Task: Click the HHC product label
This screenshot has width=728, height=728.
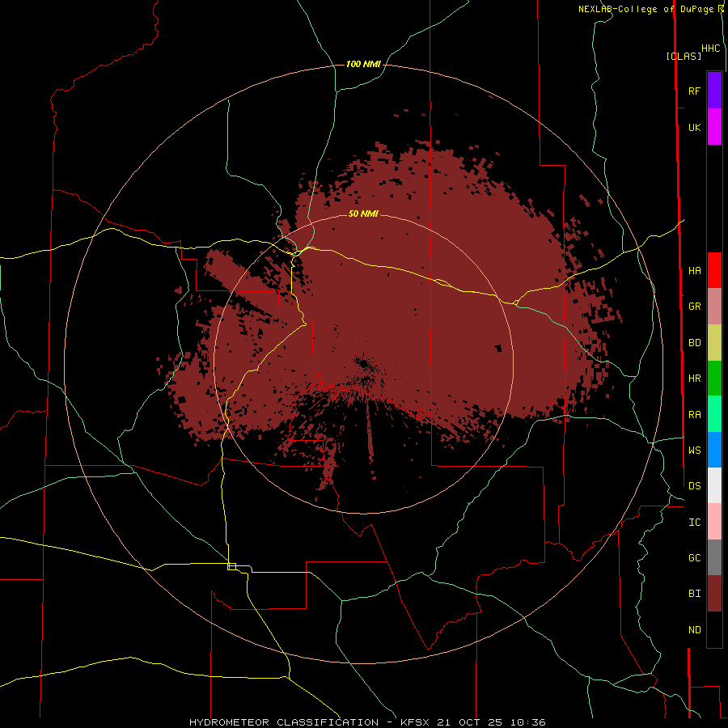Action: tap(710, 49)
